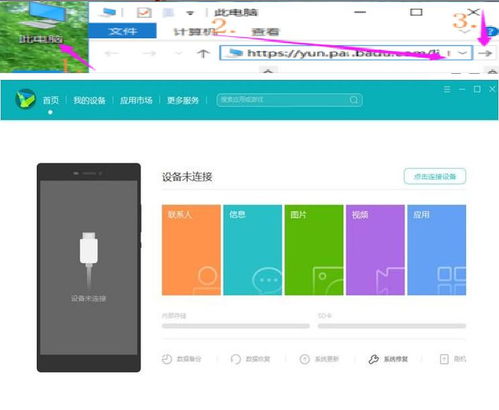Click the bottom-right document upload icon
The height and width of the screenshot is (410, 499).
pyautogui.click(x=444, y=359)
